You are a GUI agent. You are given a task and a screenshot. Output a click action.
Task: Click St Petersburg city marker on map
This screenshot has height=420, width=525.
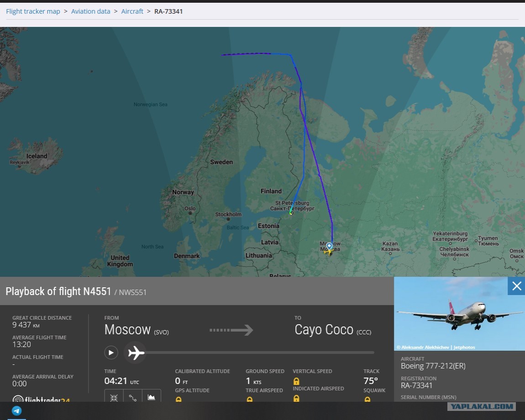click(292, 213)
